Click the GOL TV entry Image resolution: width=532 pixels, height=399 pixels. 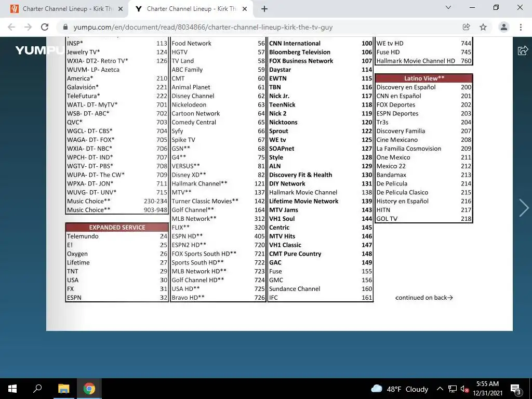point(387,219)
